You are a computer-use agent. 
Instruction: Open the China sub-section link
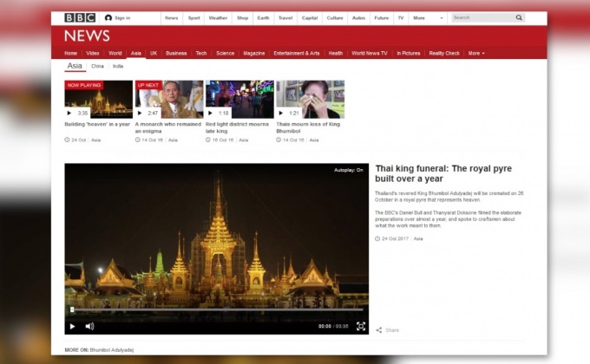point(97,66)
